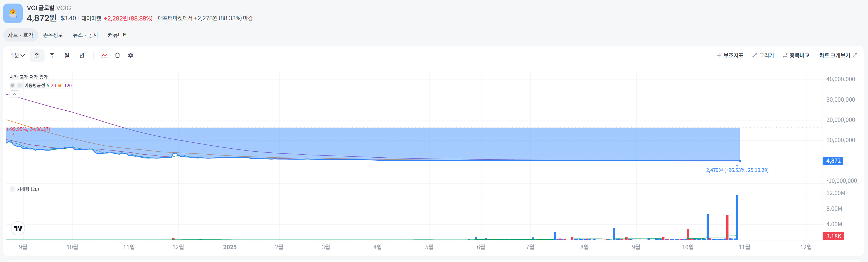This screenshot has width=868, height=262.
Task: Click the VCIG ticker symbol
Action: [64, 8]
